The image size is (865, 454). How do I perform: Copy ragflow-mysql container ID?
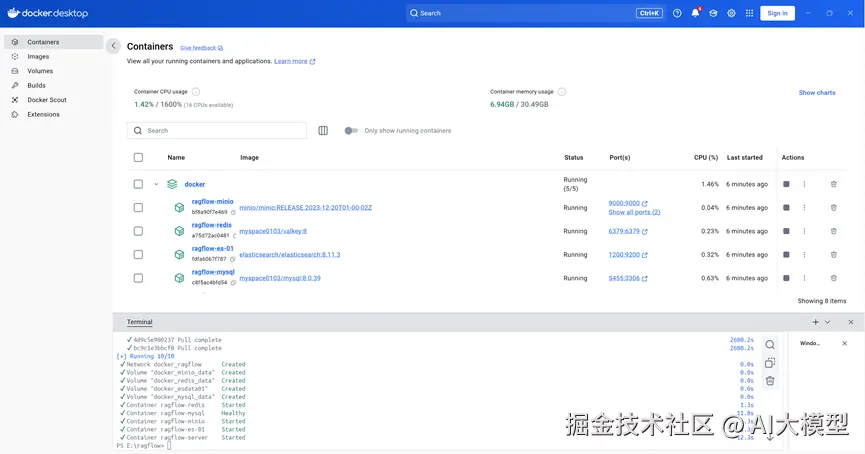coord(233,282)
